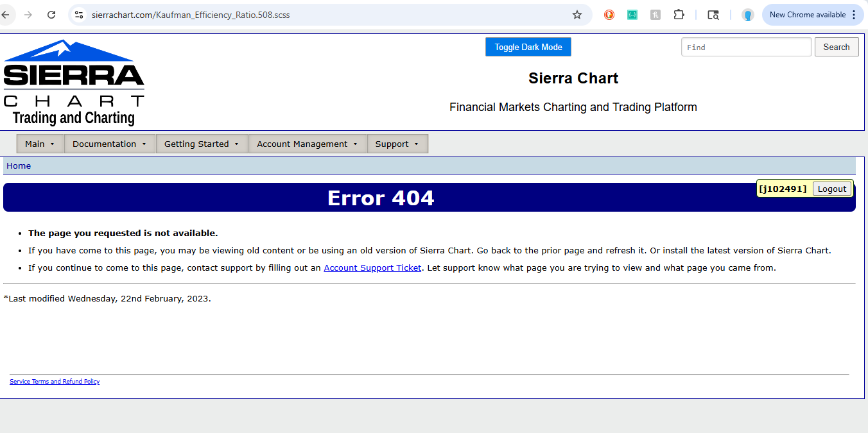Screen dimensions: 868x433
Task: Expand the Support menu
Action: 397,144
